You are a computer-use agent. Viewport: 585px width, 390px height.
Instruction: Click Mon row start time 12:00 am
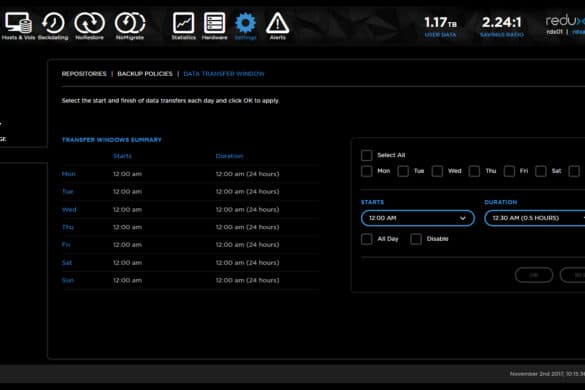127,174
